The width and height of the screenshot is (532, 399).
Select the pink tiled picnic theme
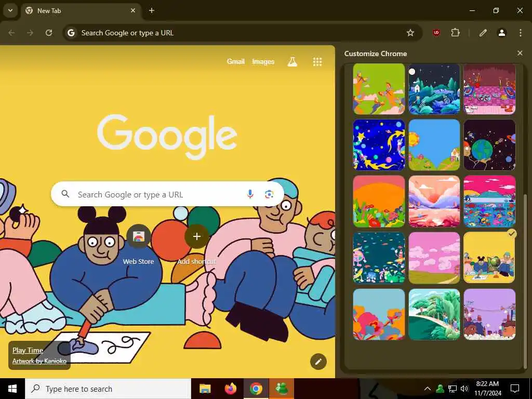tap(489, 89)
